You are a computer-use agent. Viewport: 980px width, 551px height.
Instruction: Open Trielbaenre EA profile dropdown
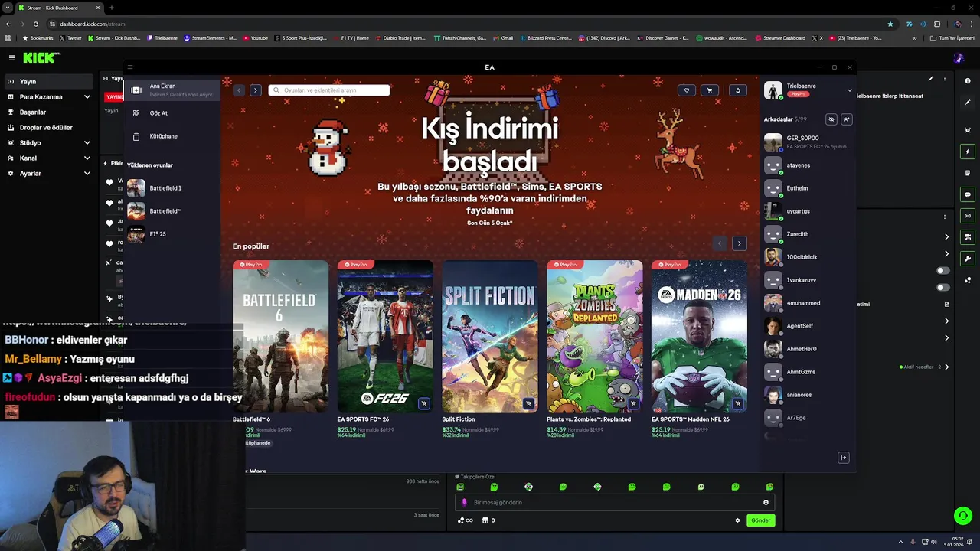point(849,90)
